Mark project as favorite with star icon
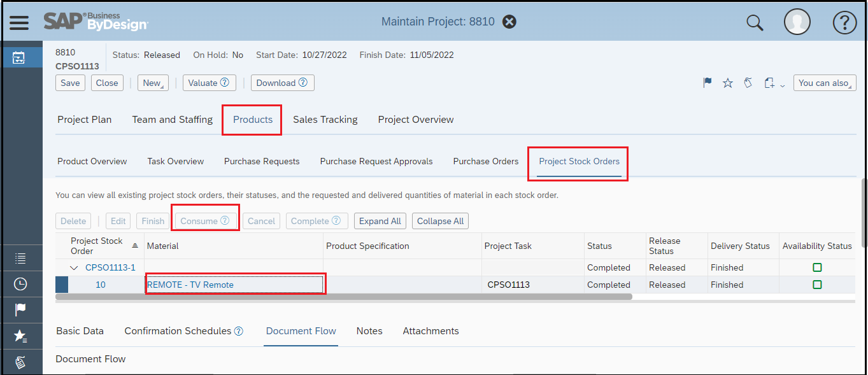This screenshot has width=868, height=375. tap(728, 83)
